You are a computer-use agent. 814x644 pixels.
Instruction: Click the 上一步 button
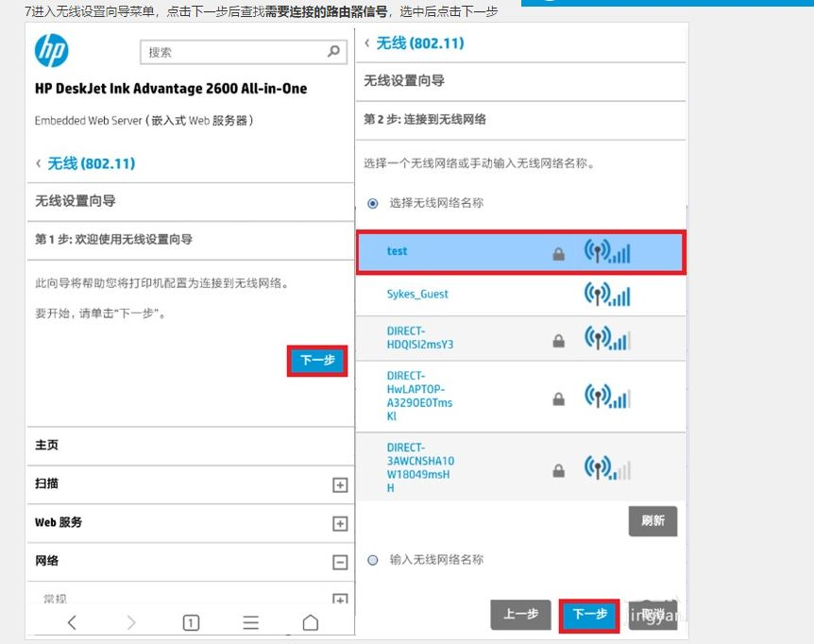(x=520, y=615)
